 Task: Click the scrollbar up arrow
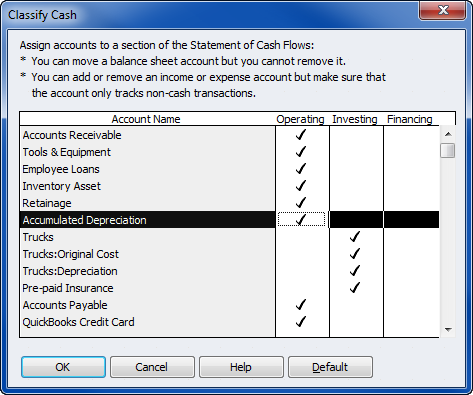(x=448, y=134)
